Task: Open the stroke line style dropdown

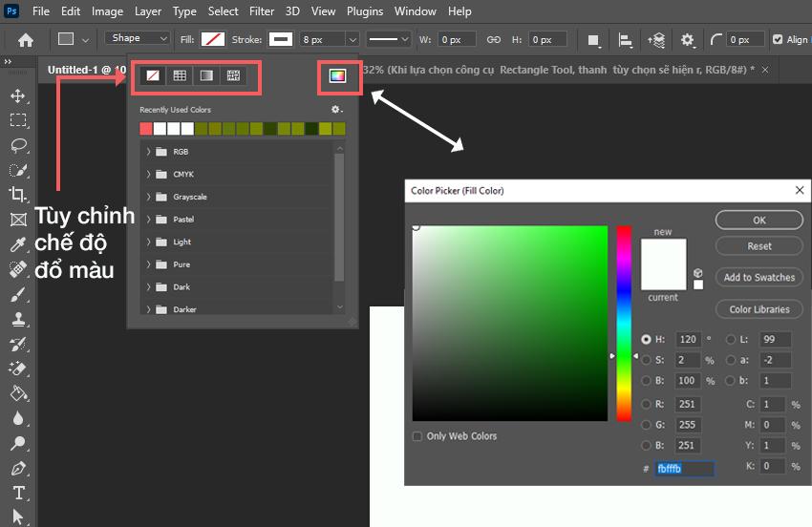Action: coord(389,39)
